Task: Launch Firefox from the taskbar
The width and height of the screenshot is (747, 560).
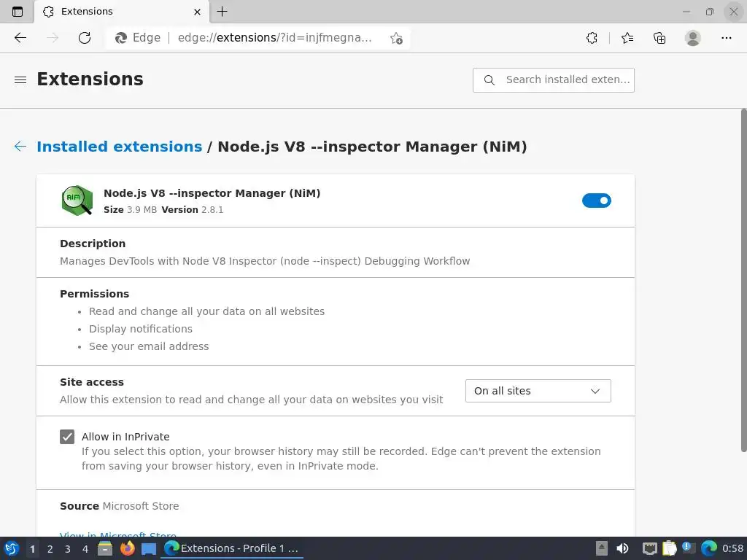Action: [127, 548]
